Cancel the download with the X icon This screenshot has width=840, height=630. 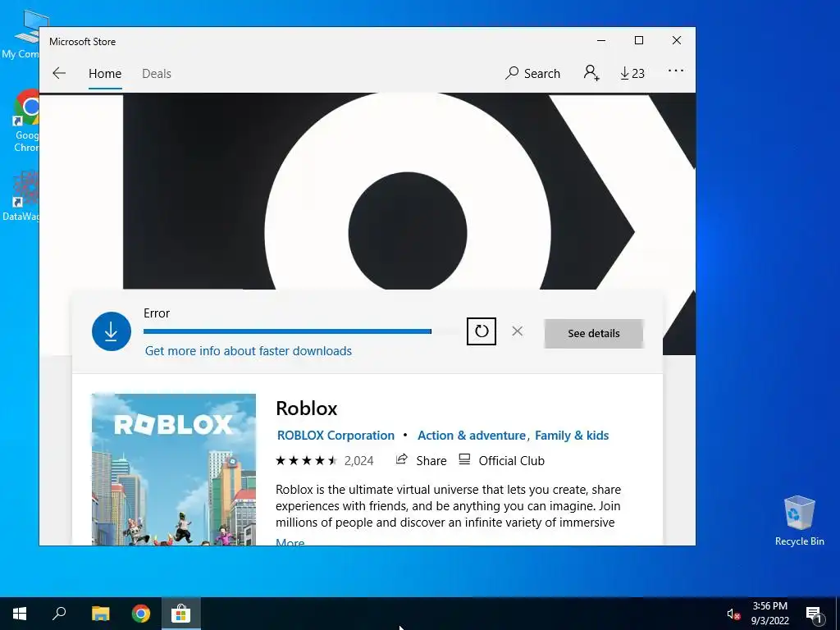tap(517, 331)
